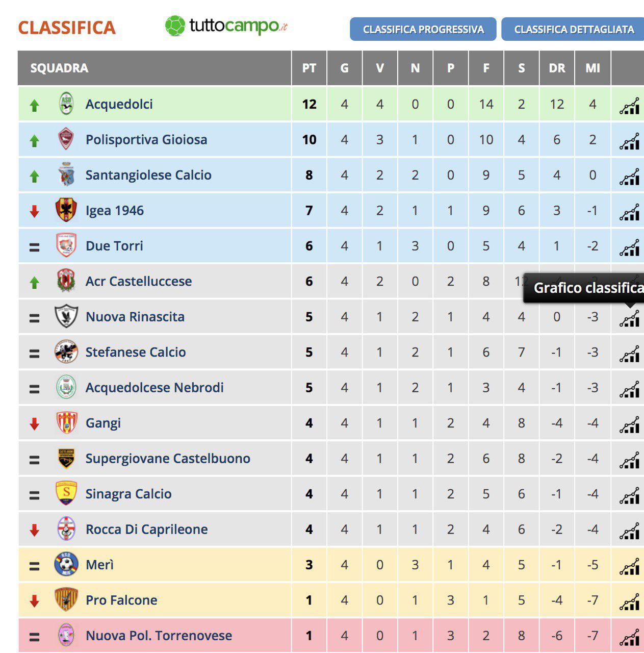Open chart icon for Merì row
The image size is (644, 653).
click(x=629, y=567)
